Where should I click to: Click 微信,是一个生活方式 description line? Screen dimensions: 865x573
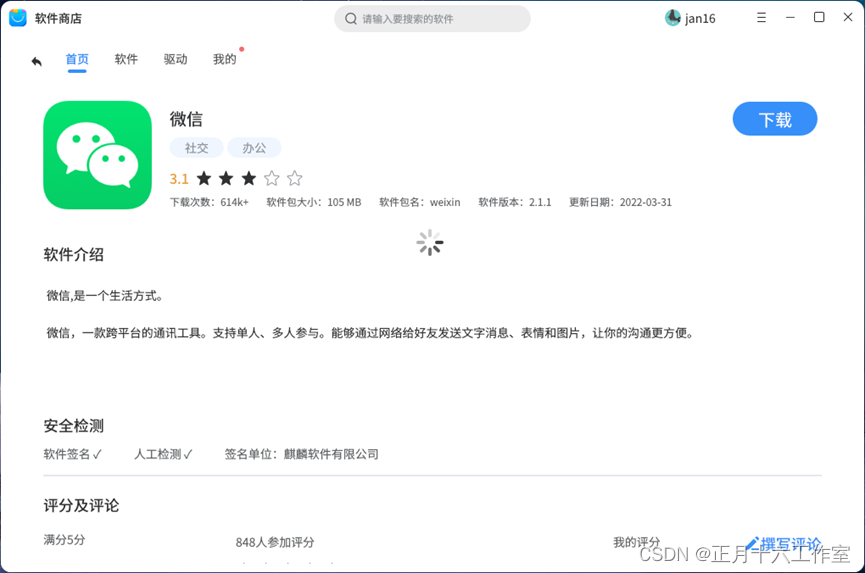[105, 296]
